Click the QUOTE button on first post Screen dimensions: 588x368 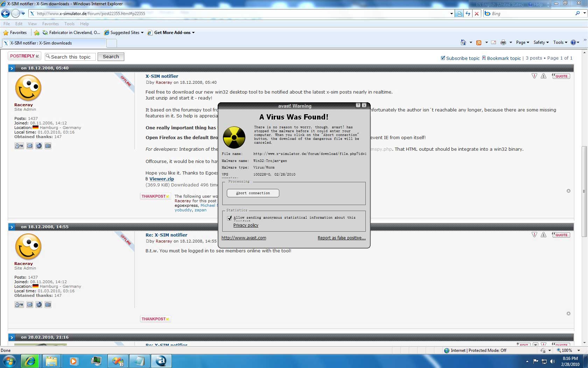click(561, 76)
